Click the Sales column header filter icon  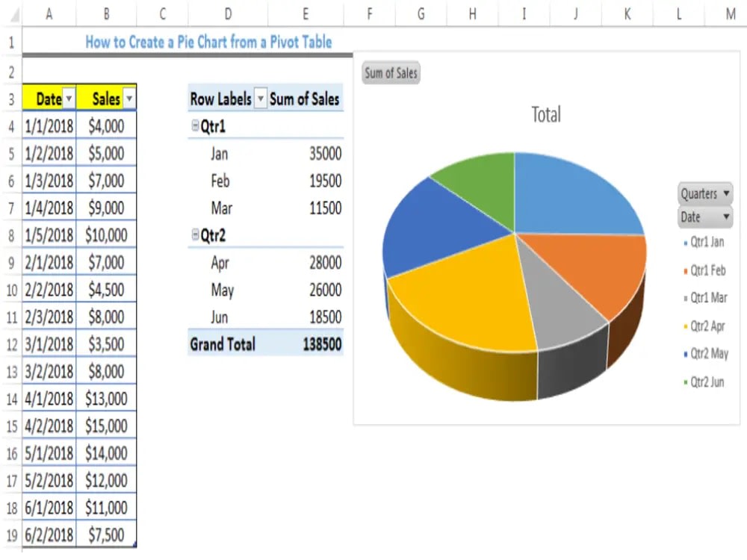pos(128,98)
